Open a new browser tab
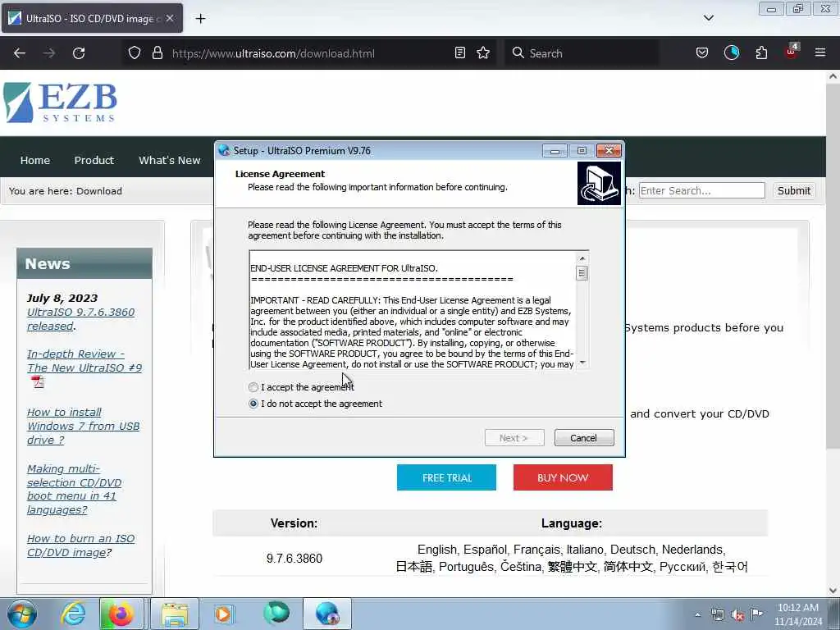The image size is (840, 630). point(200,18)
